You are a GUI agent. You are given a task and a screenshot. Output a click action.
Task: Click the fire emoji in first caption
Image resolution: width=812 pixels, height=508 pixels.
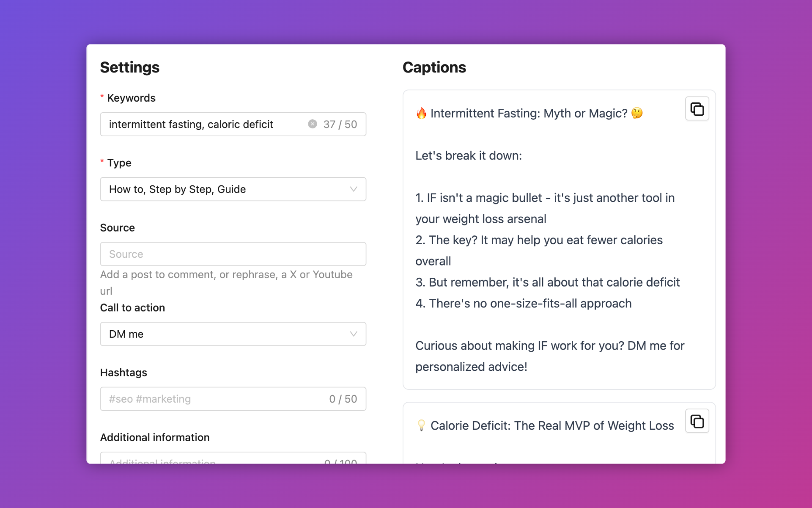point(421,113)
